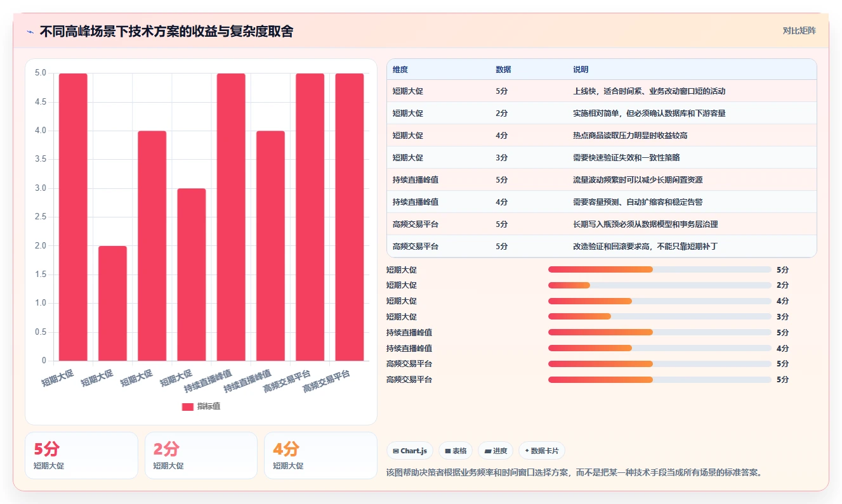Click the lightning icon beside the page title
The height and width of the screenshot is (504, 842).
30,32
